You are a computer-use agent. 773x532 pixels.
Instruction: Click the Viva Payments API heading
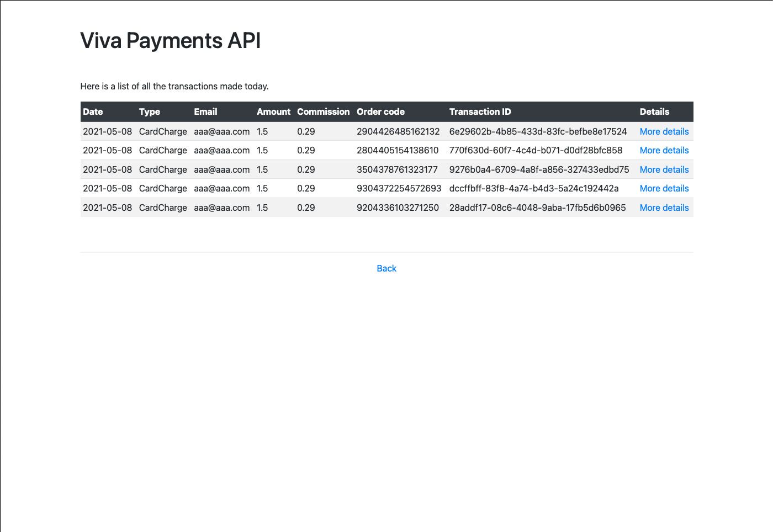pyautogui.click(x=171, y=40)
